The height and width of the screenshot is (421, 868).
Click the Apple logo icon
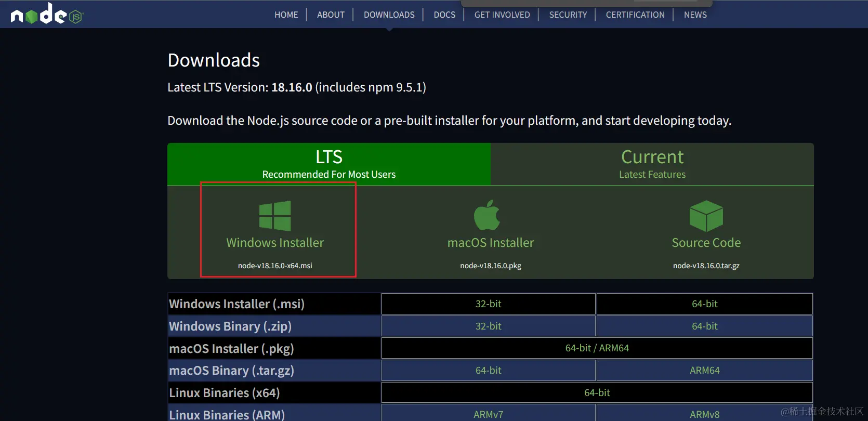pos(487,215)
